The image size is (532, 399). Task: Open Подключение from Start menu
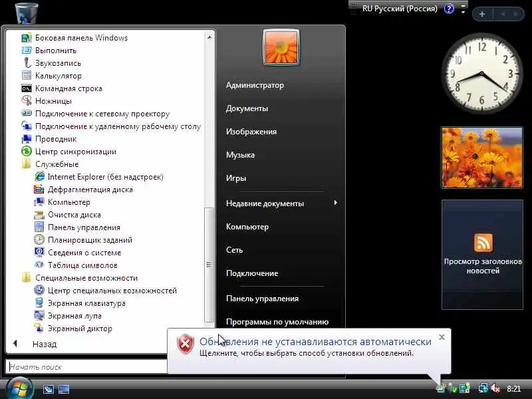coord(252,273)
